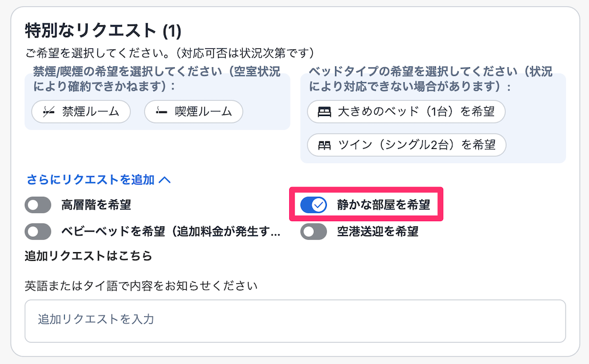
Task: Select the 喫煙ルーム option
Action: [x=193, y=111]
